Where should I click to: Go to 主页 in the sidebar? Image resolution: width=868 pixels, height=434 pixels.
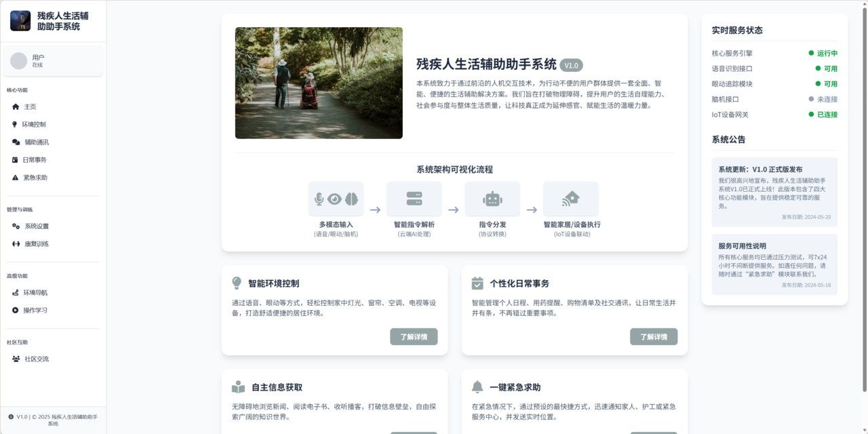tap(53, 107)
